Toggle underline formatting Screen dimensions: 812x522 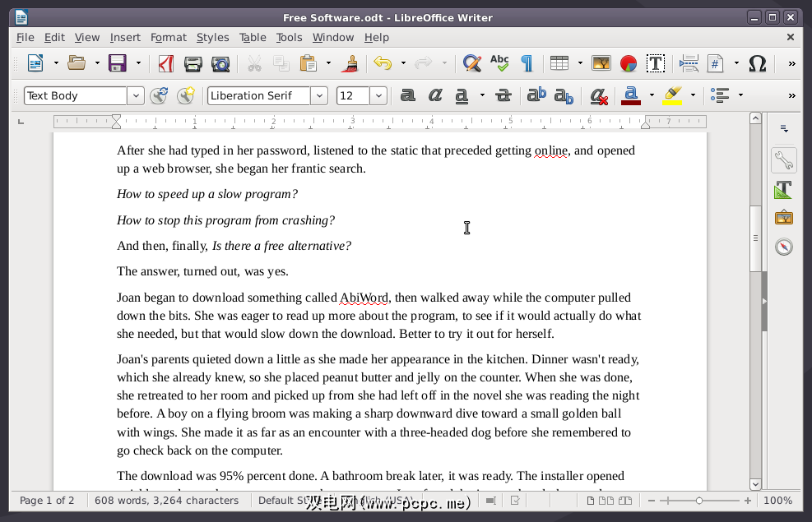point(462,95)
